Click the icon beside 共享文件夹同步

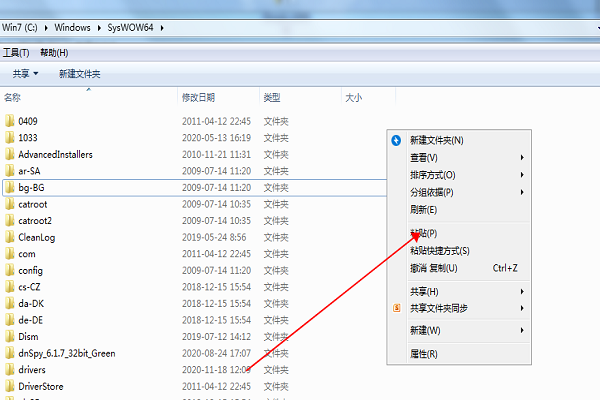[396, 308]
